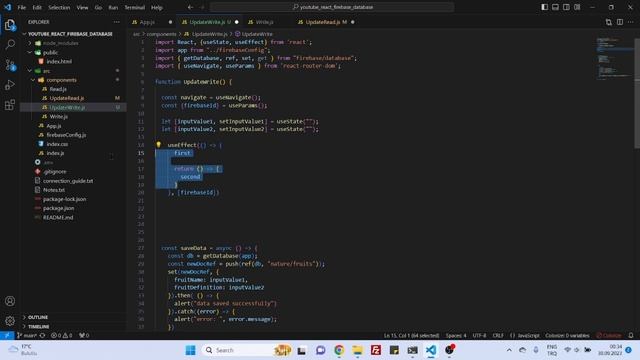Open the Source Control view
This screenshot has height=360, width=640.
point(10,64)
